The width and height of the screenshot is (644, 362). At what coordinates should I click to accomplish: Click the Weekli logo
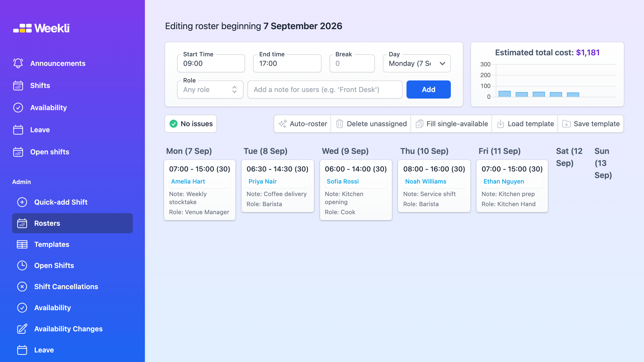[x=41, y=28]
